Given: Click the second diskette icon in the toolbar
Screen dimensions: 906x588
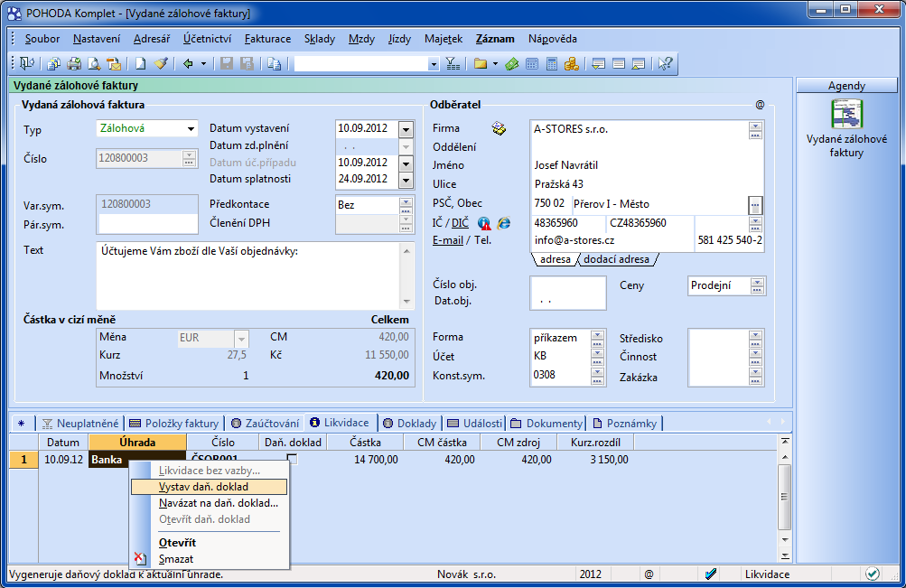Looking at the screenshot, I should pyautogui.click(x=247, y=63).
